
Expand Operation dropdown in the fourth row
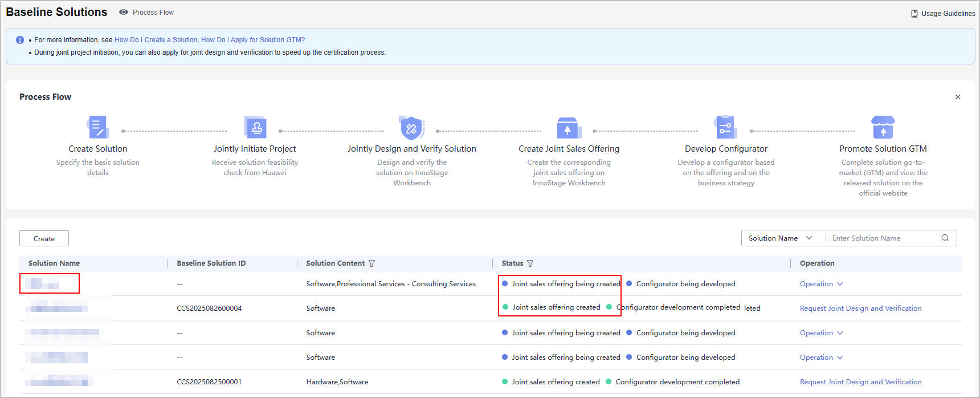coord(821,358)
